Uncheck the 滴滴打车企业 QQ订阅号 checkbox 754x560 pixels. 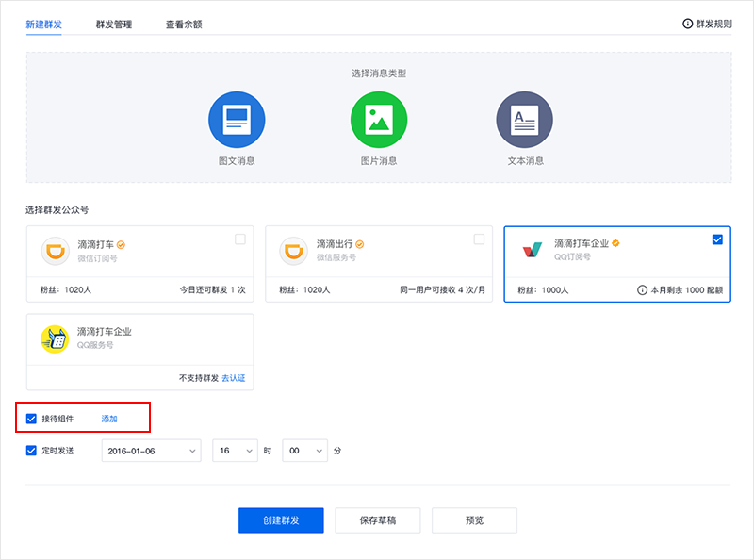(x=717, y=239)
